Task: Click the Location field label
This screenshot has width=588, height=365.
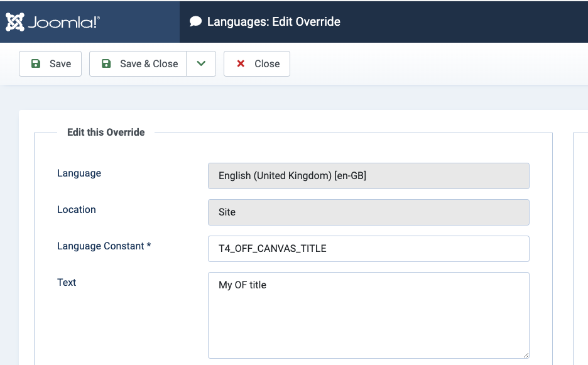Action: (77, 210)
